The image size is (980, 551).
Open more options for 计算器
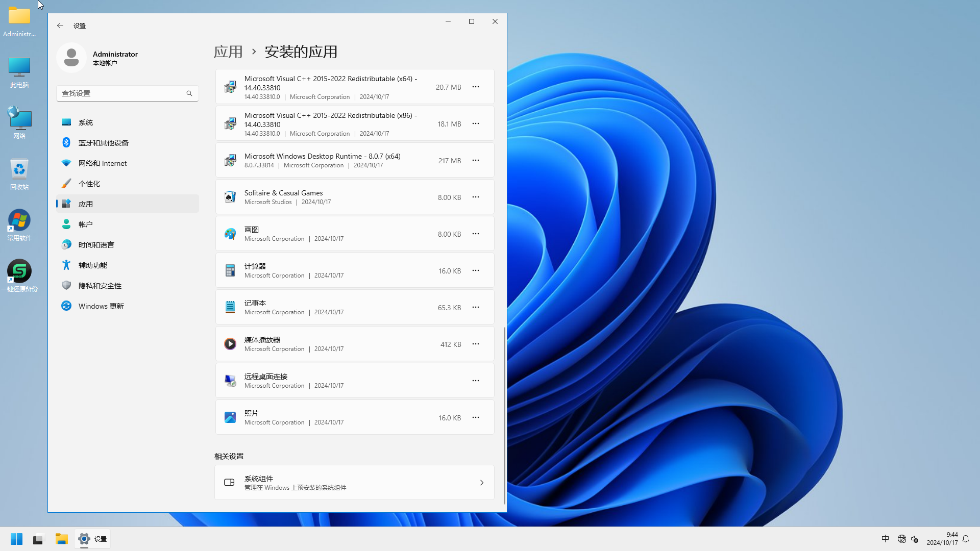(476, 270)
